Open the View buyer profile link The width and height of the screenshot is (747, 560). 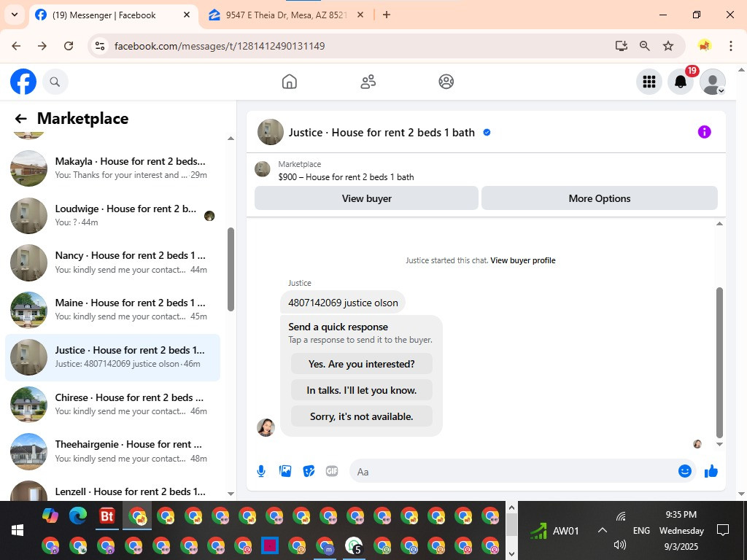coord(522,260)
